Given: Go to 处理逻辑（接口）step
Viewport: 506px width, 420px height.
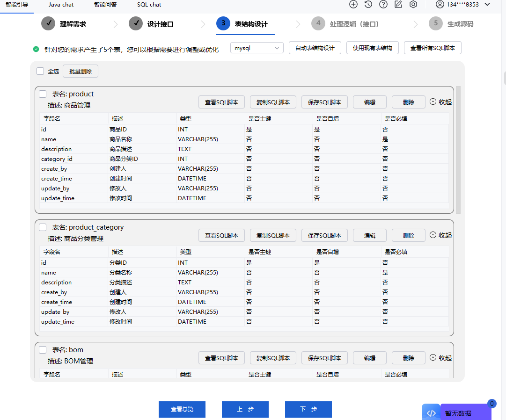Looking at the screenshot, I should [354, 24].
